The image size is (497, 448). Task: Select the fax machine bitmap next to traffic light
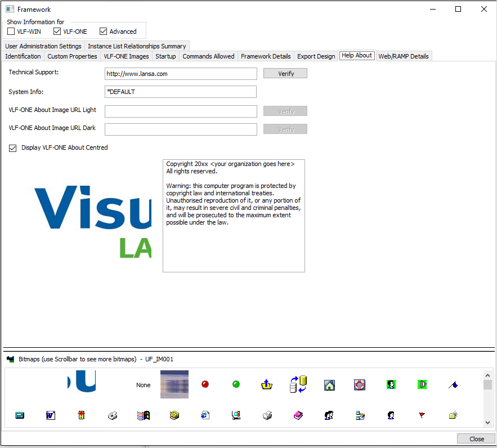point(113,415)
